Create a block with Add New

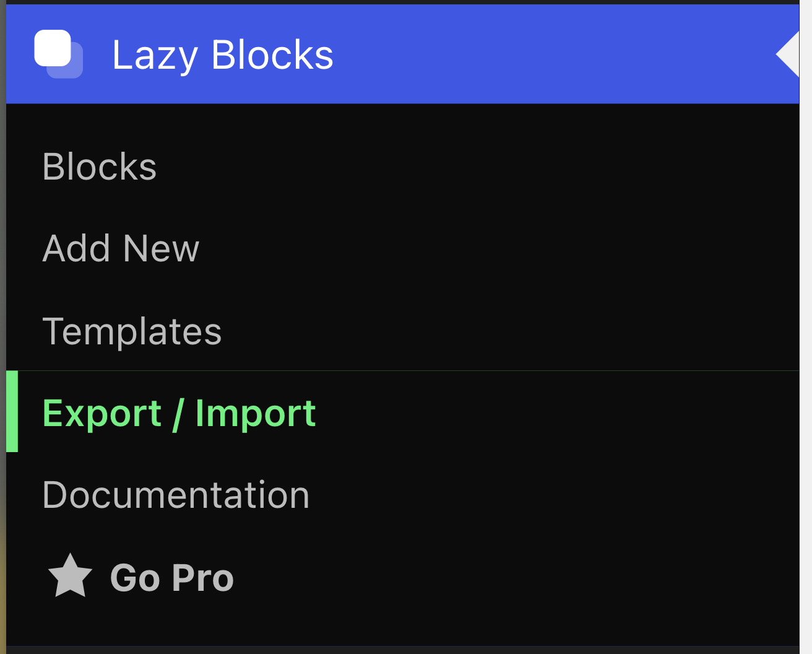click(x=121, y=248)
